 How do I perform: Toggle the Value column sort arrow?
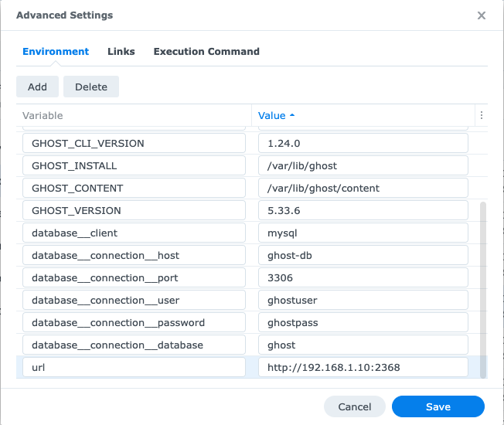coord(292,115)
